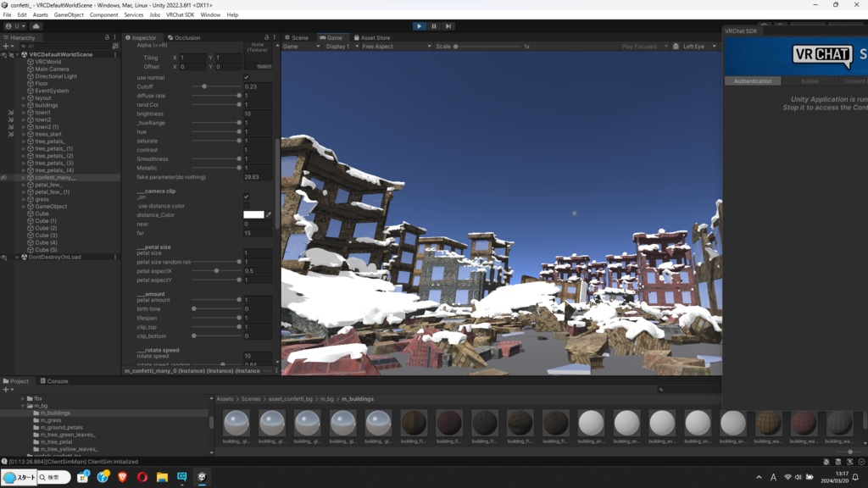
Task: Switch to the Console tab
Action: 54,381
